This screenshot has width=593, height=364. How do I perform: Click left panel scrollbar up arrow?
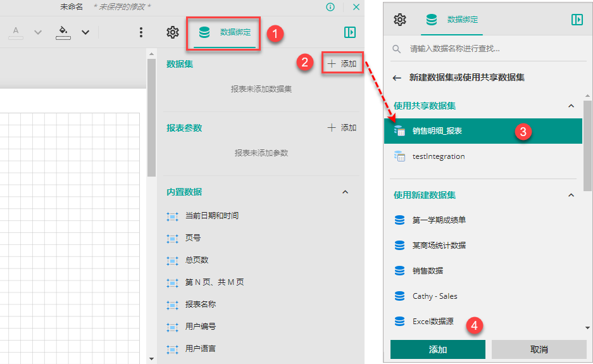pyautogui.click(x=151, y=54)
